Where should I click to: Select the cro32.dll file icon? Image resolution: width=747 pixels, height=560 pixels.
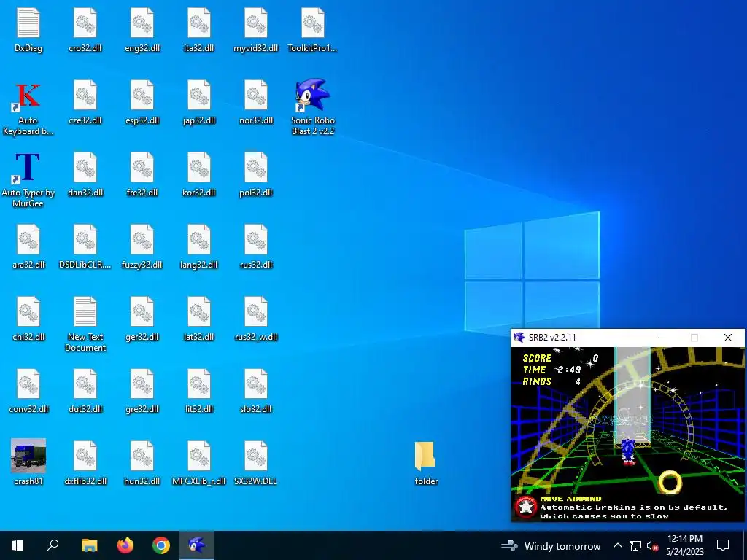pyautogui.click(x=85, y=23)
